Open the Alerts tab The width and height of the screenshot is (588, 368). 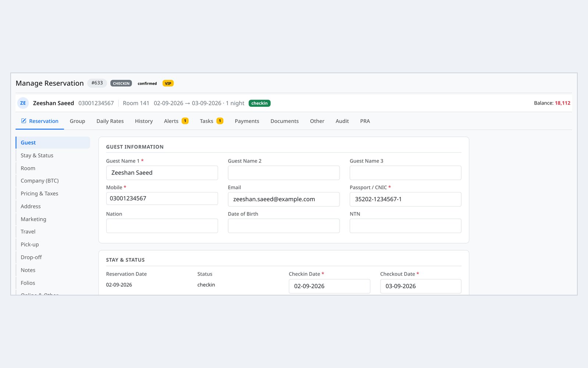(x=176, y=121)
